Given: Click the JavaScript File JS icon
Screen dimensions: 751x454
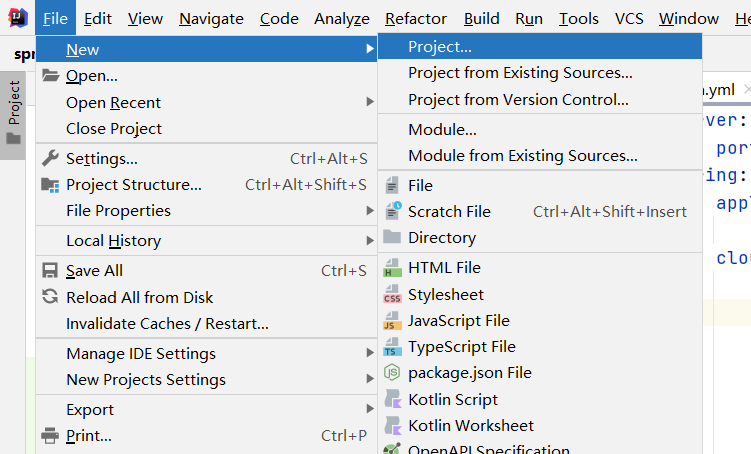Looking at the screenshot, I should 392,320.
